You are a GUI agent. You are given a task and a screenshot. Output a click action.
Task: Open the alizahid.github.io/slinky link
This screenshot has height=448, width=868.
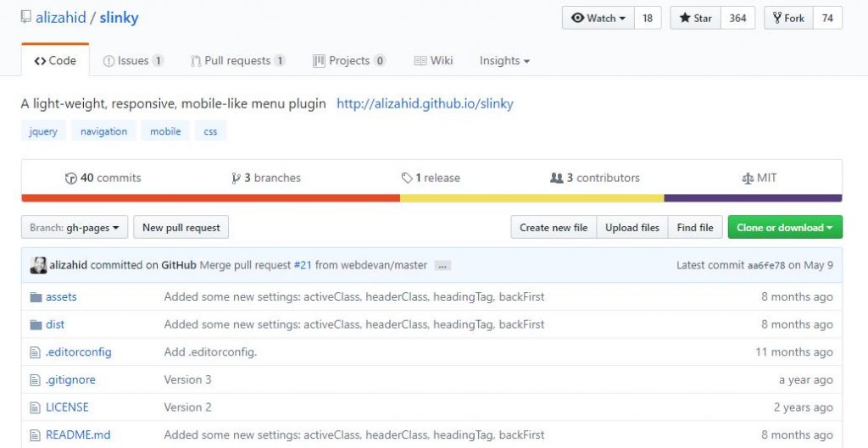[x=425, y=104]
